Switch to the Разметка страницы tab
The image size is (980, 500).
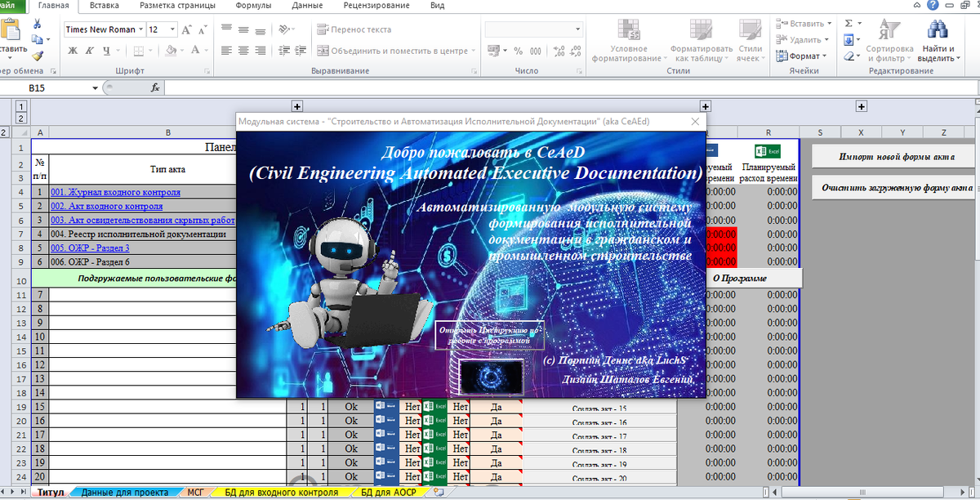[x=177, y=6]
